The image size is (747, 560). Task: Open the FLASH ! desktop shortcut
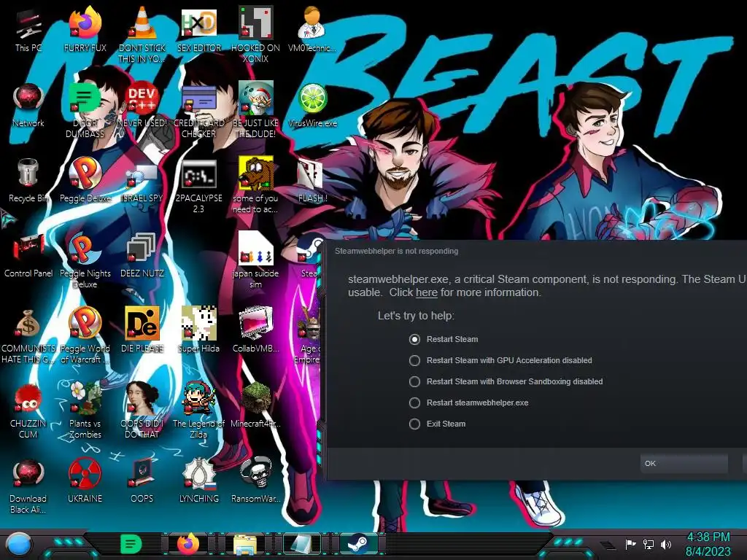point(312,180)
